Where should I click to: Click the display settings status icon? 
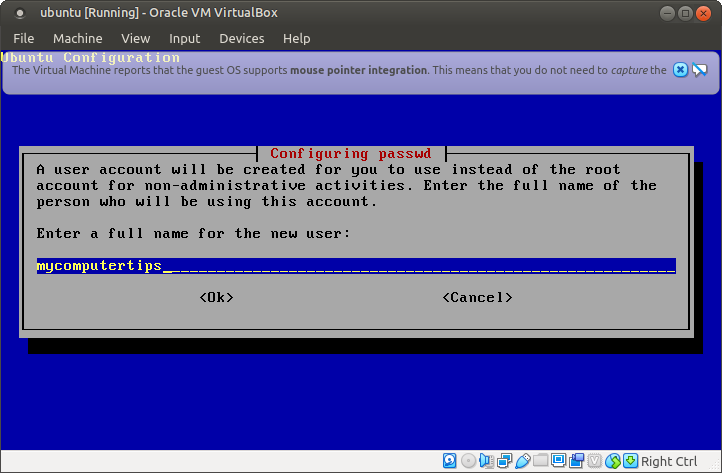click(x=559, y=461)
